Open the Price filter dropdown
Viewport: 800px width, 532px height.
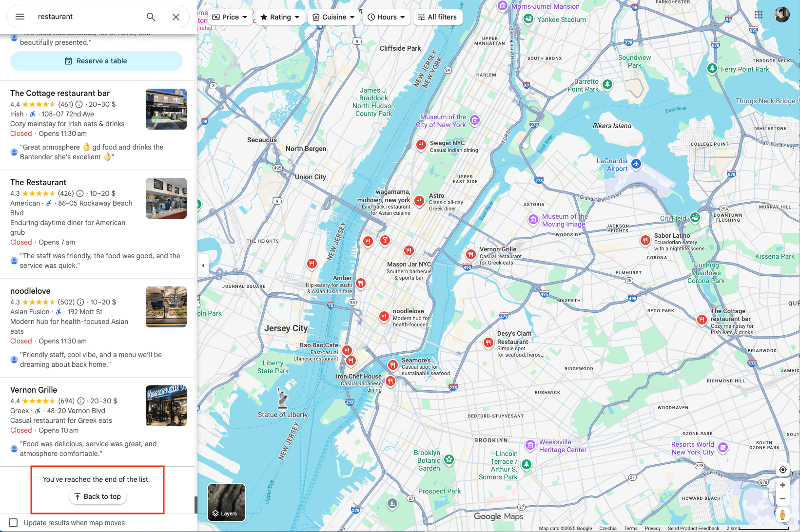point(230,17)
